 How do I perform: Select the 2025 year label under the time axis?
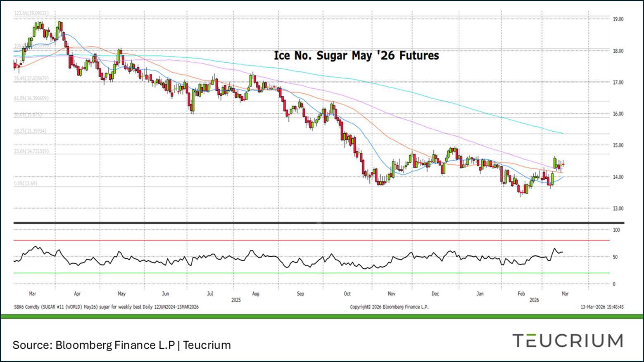[236, 300]
